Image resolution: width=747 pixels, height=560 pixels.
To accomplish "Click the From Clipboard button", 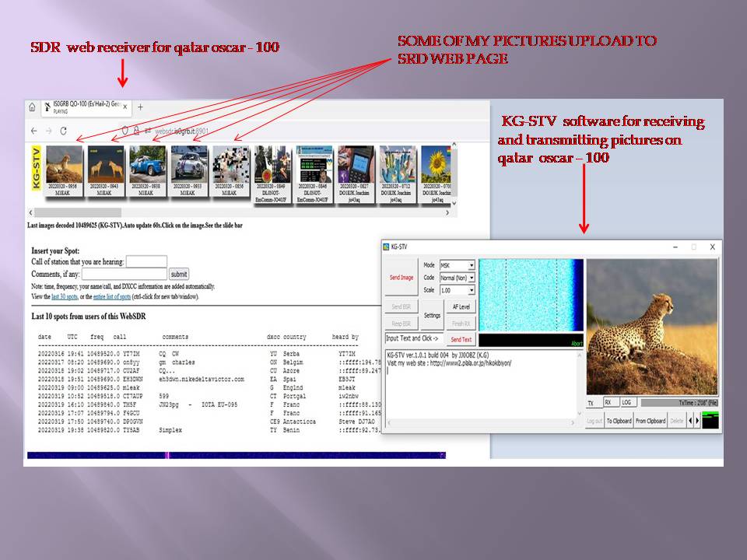I will (651, 421).
